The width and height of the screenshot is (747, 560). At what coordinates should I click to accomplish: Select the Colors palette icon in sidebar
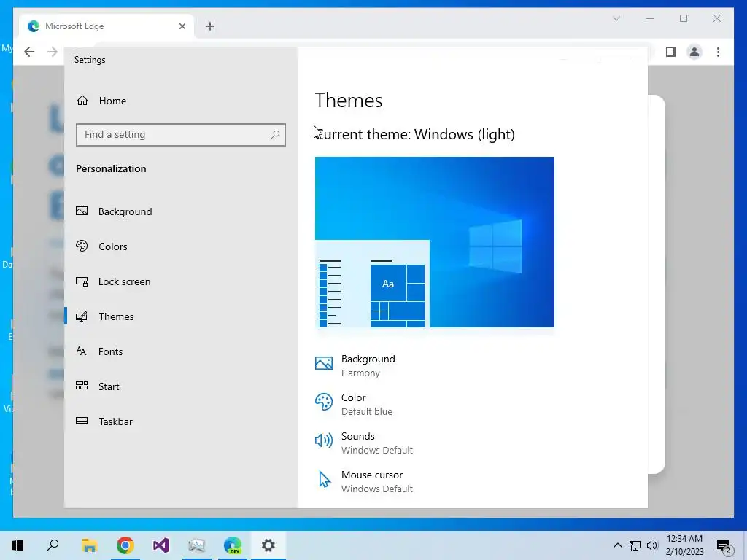click(82, 246)
